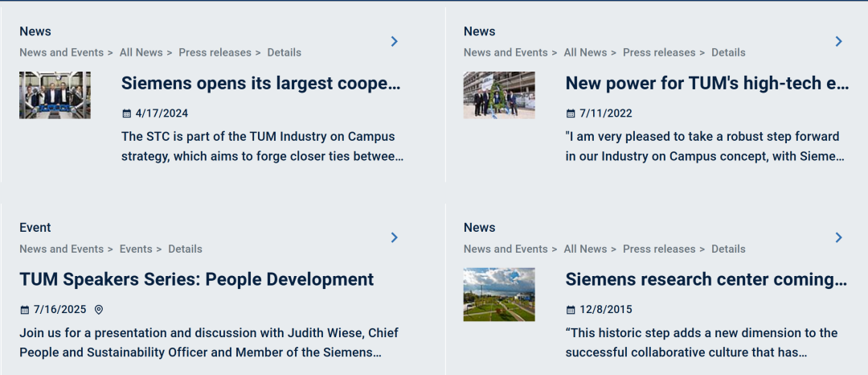Click 'Press releases' breadcrumb in 2022 news card
The width and height of the screenshot is (868, 375).
click(658, 53)
